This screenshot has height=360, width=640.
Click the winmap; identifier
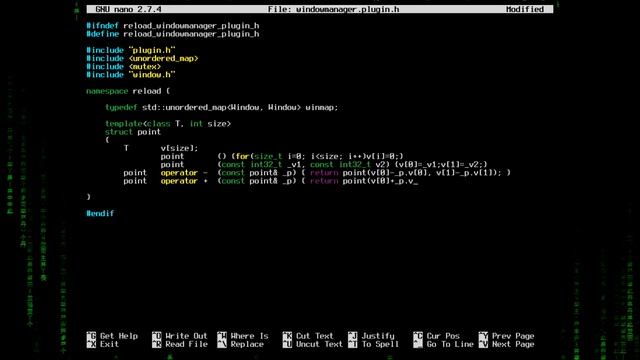[322, 107]
